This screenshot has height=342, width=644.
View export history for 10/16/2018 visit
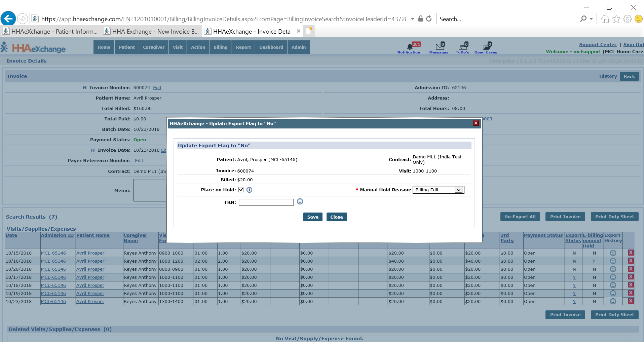(x=613, y=261)
